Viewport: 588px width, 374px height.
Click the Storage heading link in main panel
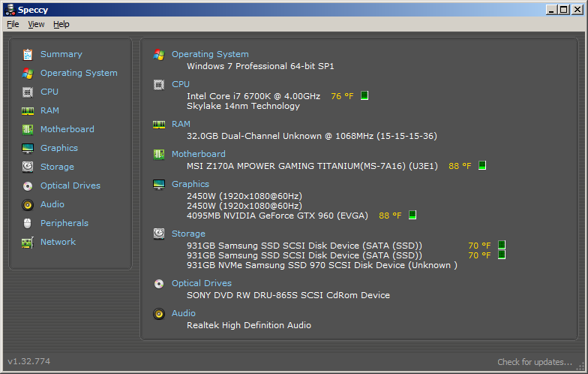coord(188,234)
